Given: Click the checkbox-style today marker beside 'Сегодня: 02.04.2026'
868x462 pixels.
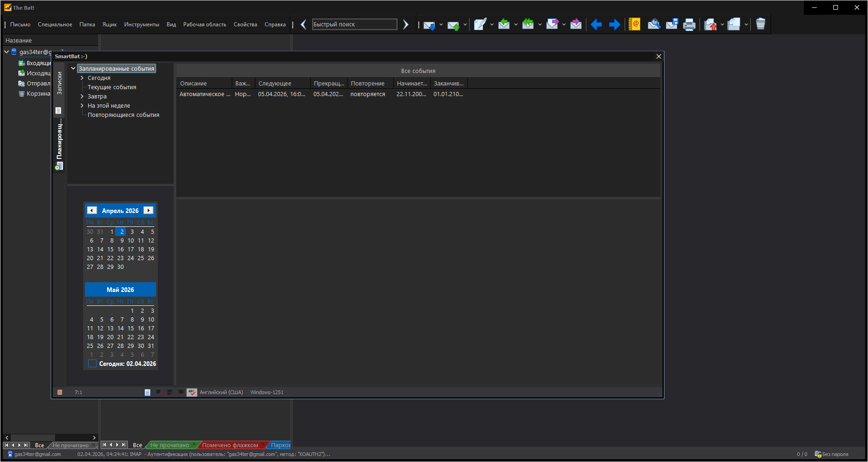Looking at the screenshot, I should tap(92, 364).
